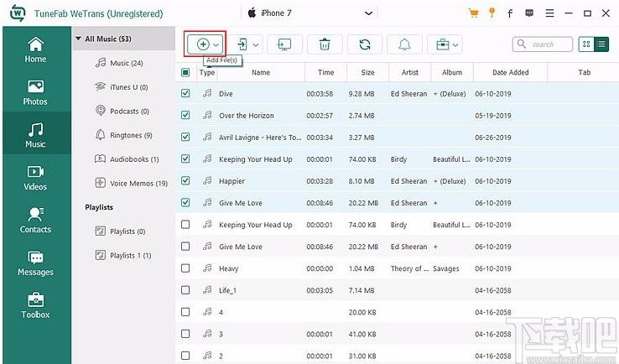Open the Messages section in sidebar
The height and width of the screenshot is (364, 619).
point(35,263)
